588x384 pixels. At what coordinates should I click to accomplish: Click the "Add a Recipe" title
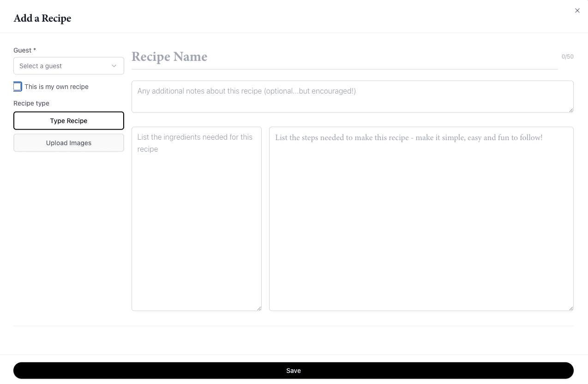pyautogui.click(x=42, y=18)
